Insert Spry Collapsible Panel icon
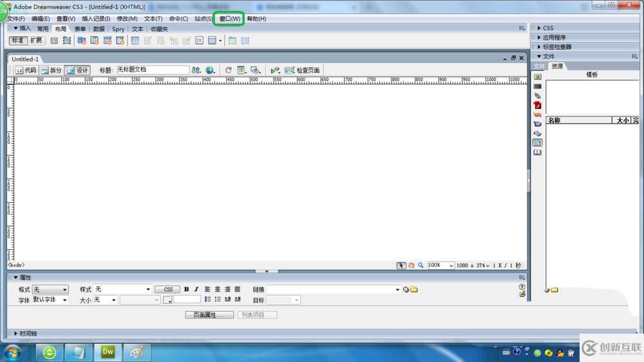This screenshot has width=644, height=362. [120, 41]
